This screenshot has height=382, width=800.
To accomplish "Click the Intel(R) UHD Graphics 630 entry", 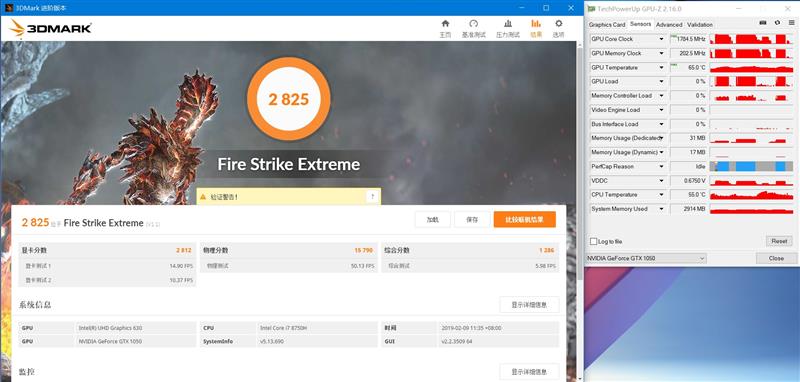I will pos(110,328).
